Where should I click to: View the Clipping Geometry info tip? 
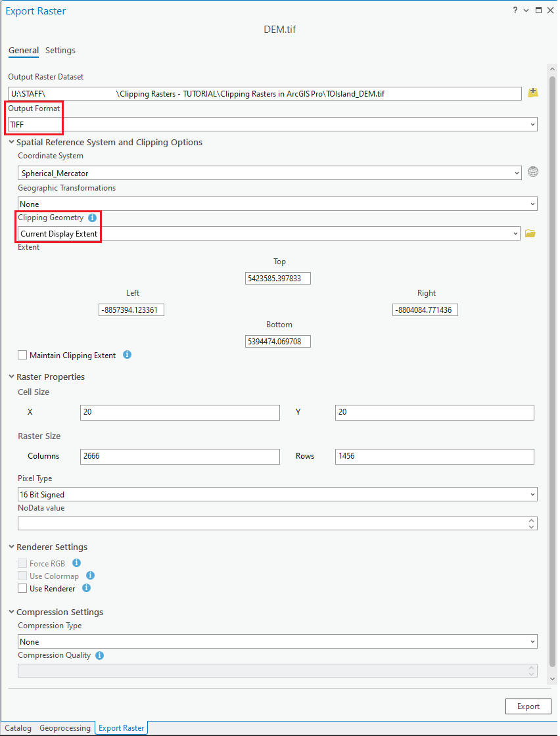click(91, 218)
